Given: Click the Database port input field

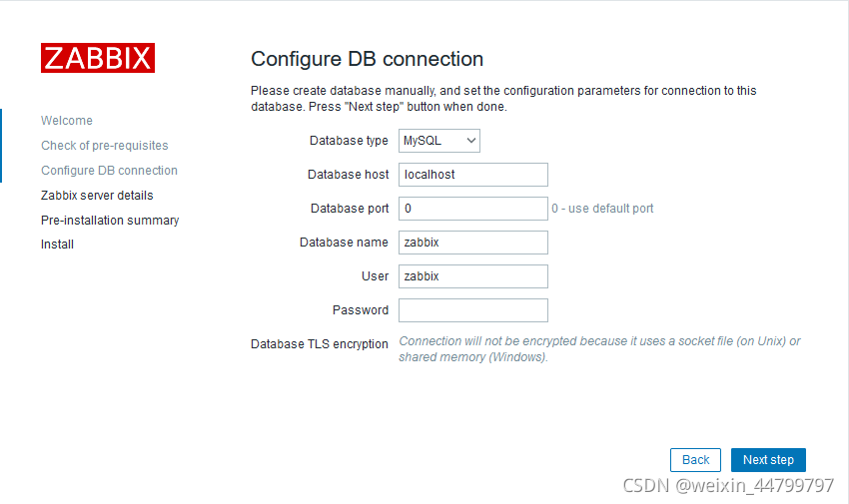Looking at the screenshot, I should click(x=473, y=209).
